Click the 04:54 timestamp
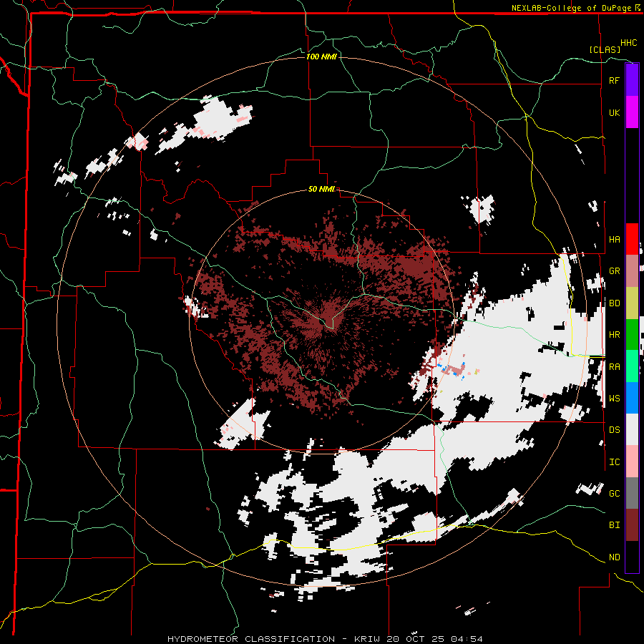Screen dimensions: 644x644 (467, 639)
